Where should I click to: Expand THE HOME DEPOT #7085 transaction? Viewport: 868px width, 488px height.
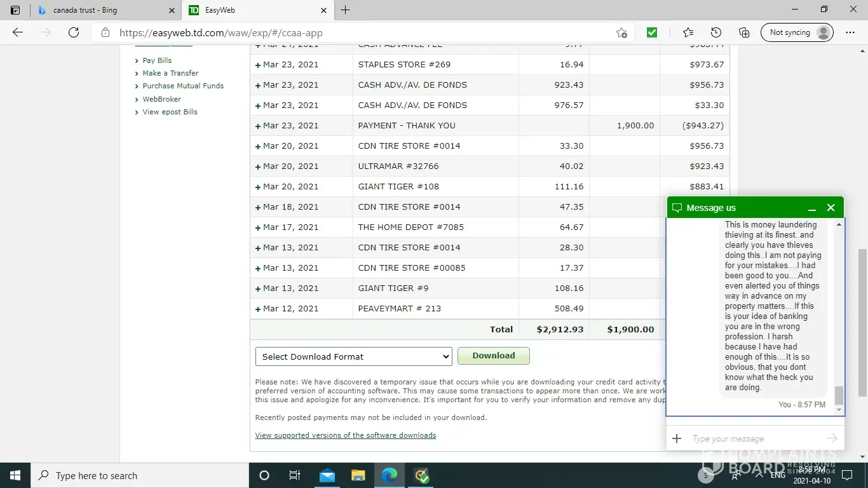coord(258,227)
